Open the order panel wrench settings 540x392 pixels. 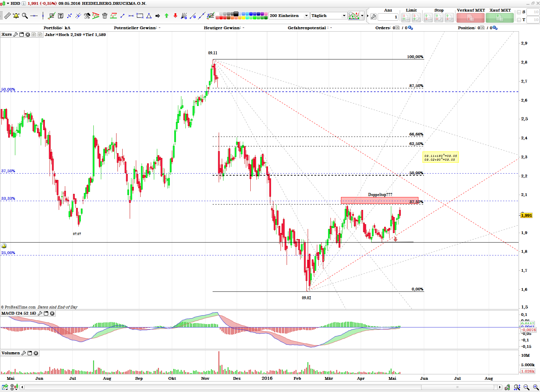tap(373, 16)
